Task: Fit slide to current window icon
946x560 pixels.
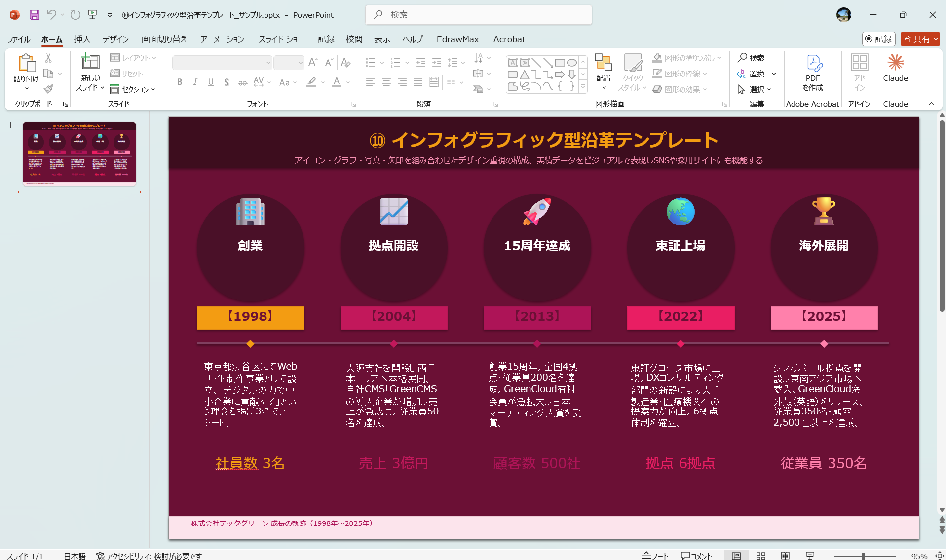Action: point(940,556)
